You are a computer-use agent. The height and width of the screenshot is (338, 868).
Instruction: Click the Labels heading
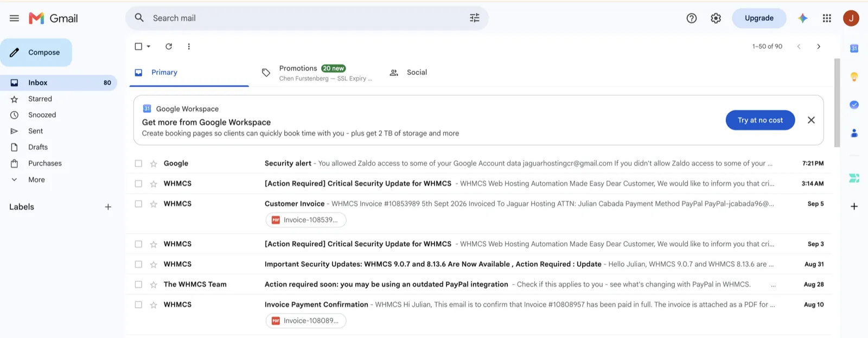pos(22,207)
